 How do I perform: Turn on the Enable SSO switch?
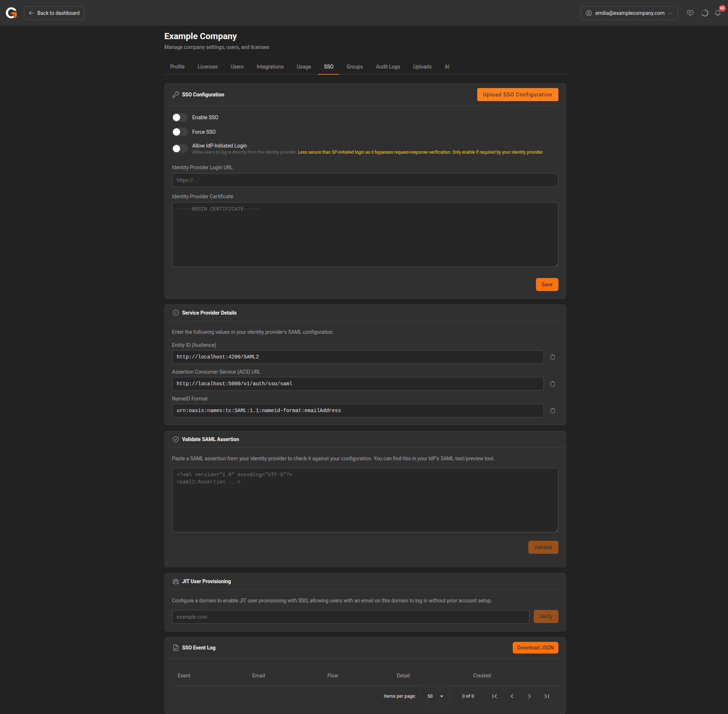point(180,117)
